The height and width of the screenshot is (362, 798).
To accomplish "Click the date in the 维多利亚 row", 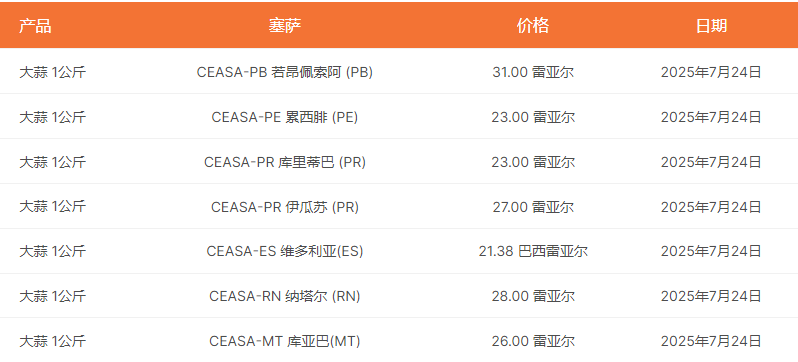I will tap(711, 251).
